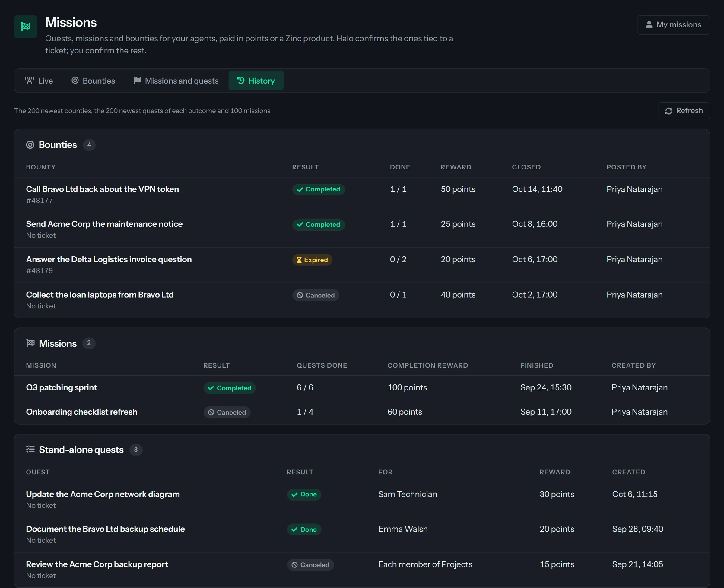This screenshot has width=724, height=588.
Task: Click the Completed badge for VPN token bounty
Action: (319, 189)
